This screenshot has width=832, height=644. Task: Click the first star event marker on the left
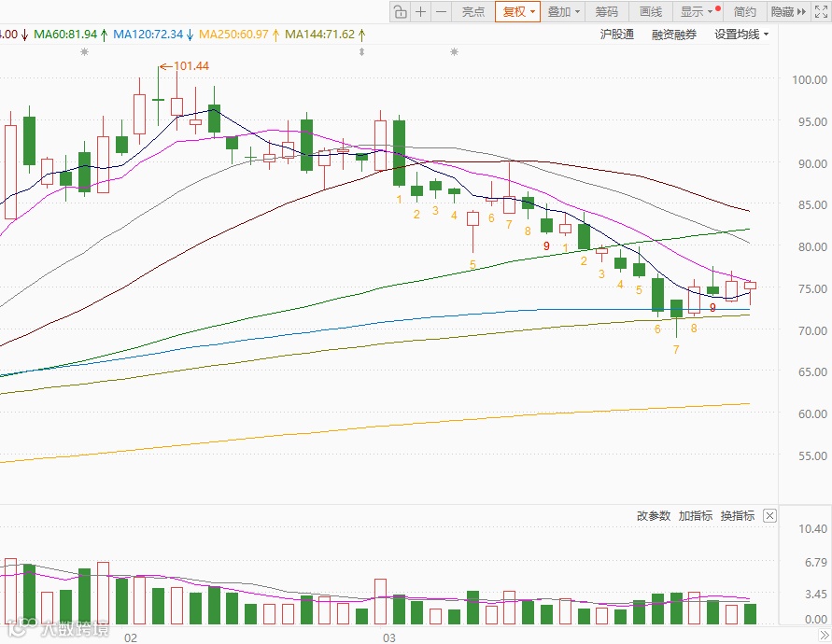(x=84, y=52)
